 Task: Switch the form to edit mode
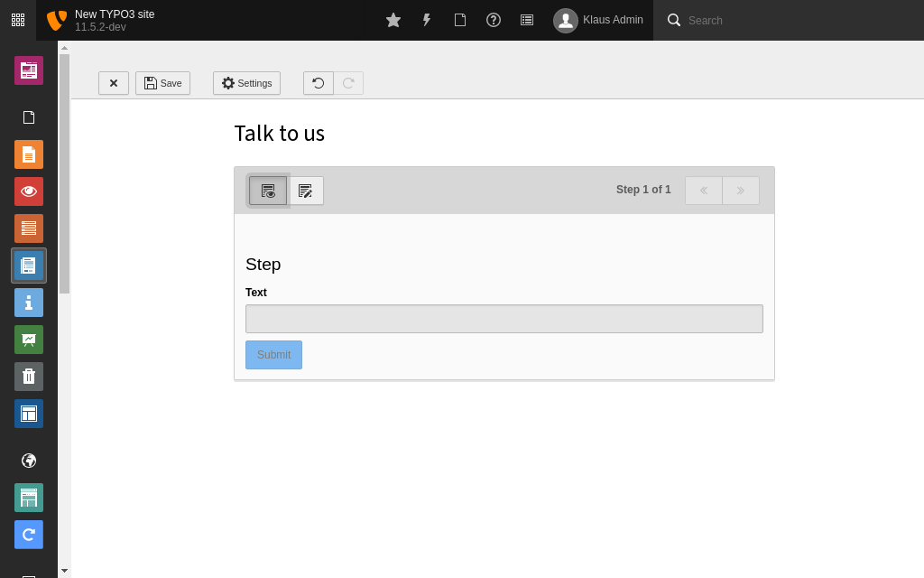tap(306, 191)
